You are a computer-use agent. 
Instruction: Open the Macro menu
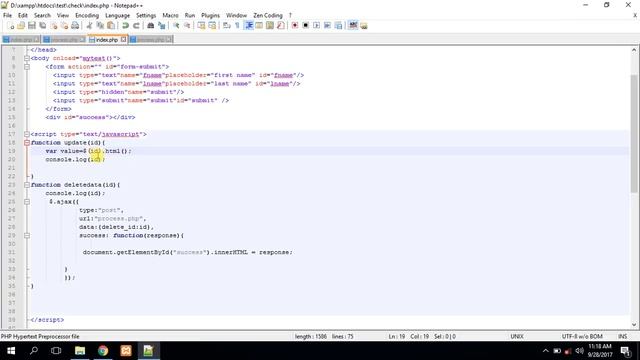coord(170,15)
